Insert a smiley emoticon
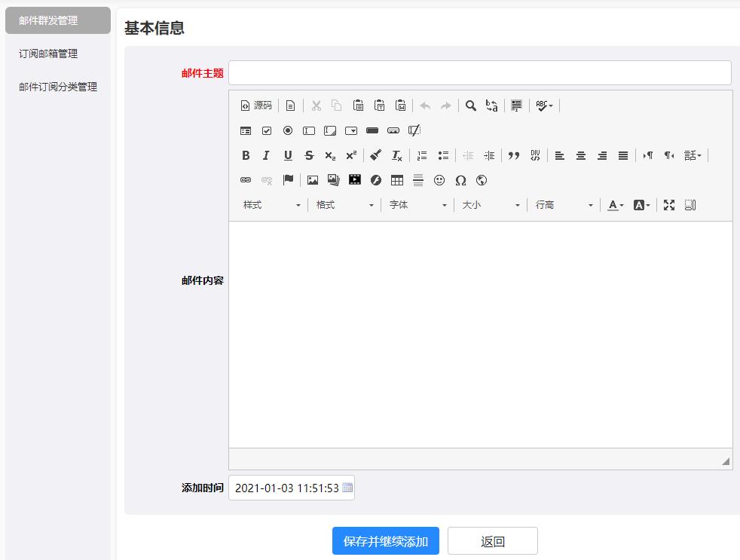The height and width of the screenshot is (560, 740). pos(439,180)
